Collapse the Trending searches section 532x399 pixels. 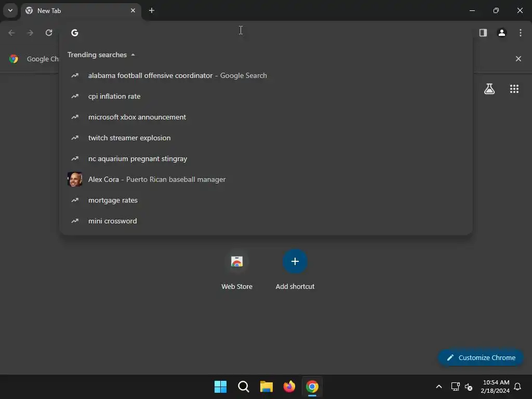101,55
